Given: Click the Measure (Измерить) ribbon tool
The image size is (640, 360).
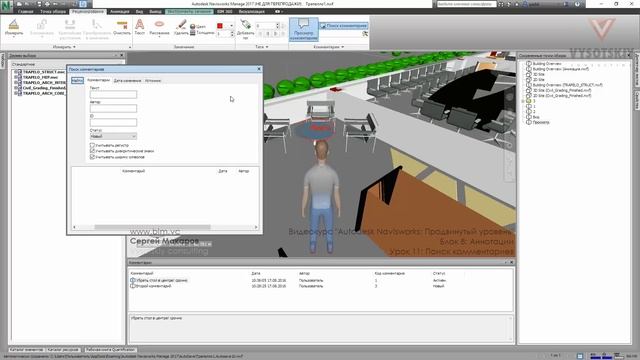Looking at the screenshot, I should [x=14, y=28].
